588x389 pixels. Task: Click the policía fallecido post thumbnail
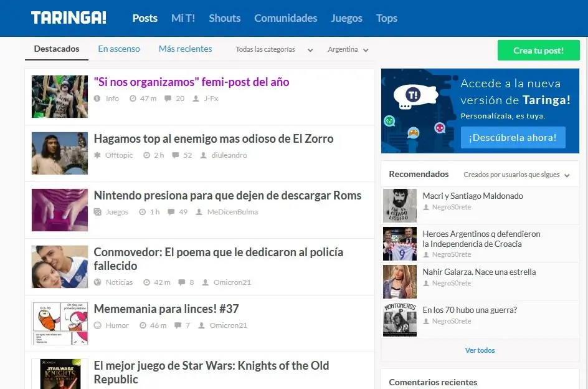tap(60, 267)
